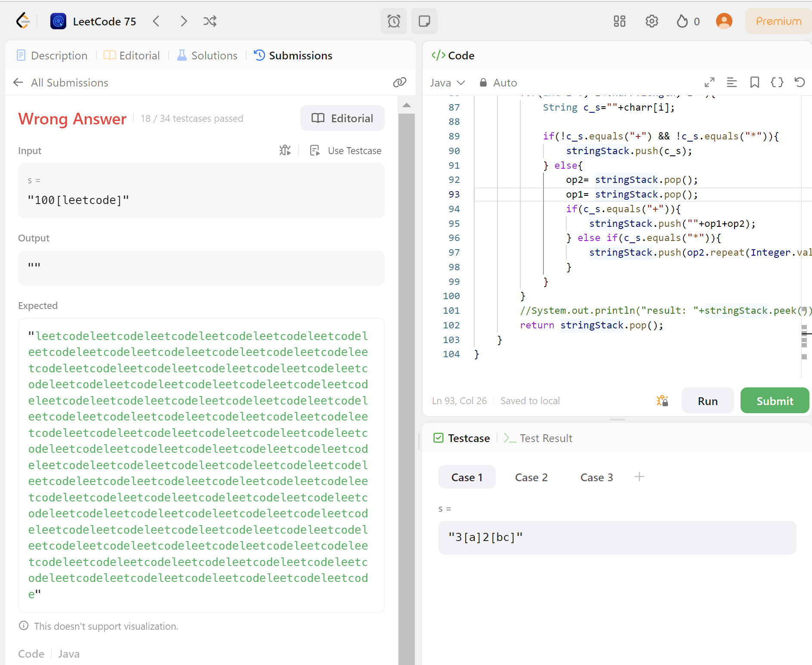Click the Auto label in editor toolbar
812x665 pixels.
point(505,83)
